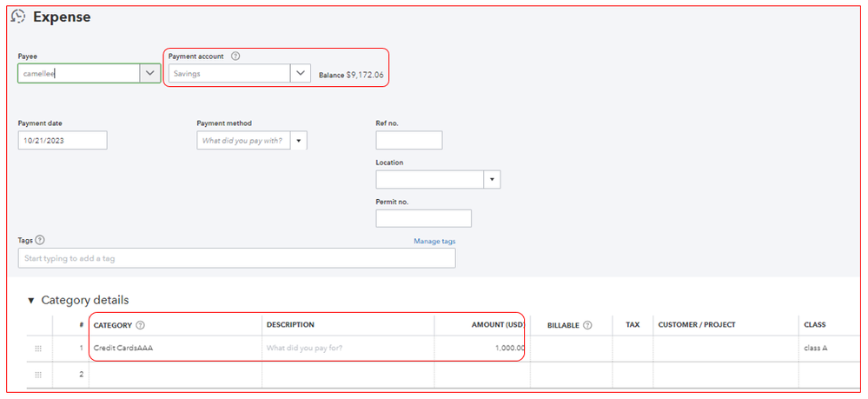Viewport: 868px width, 399px height.
Task: Click the Billable column help icon
Action: (587, 325)
